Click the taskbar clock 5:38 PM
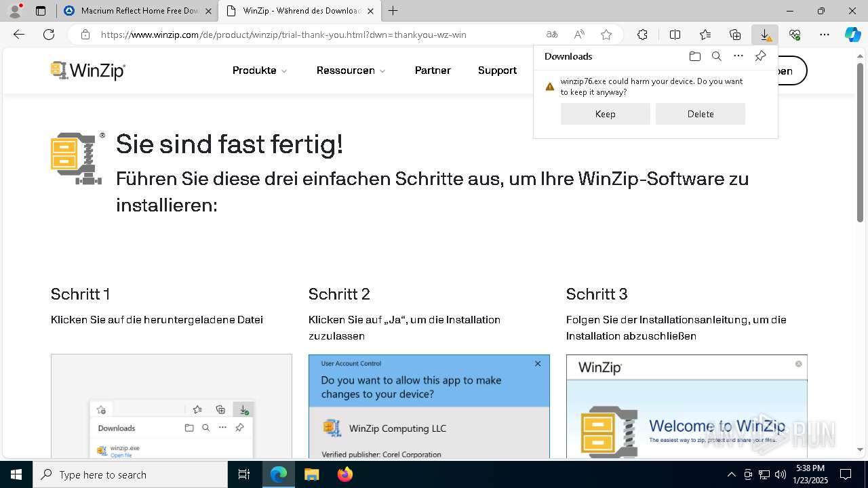 click(x=810, y=474)
